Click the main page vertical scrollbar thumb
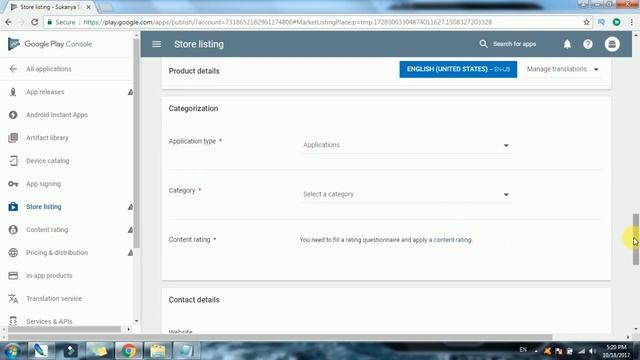Image resolution: width=640 pixels, height=360 pixels. point(636,239)
